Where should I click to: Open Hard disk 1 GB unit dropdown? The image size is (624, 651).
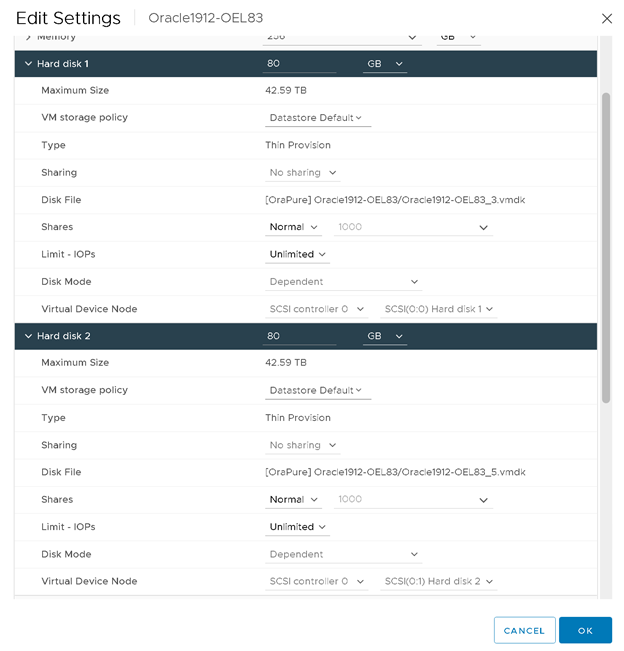click(385, 64)
